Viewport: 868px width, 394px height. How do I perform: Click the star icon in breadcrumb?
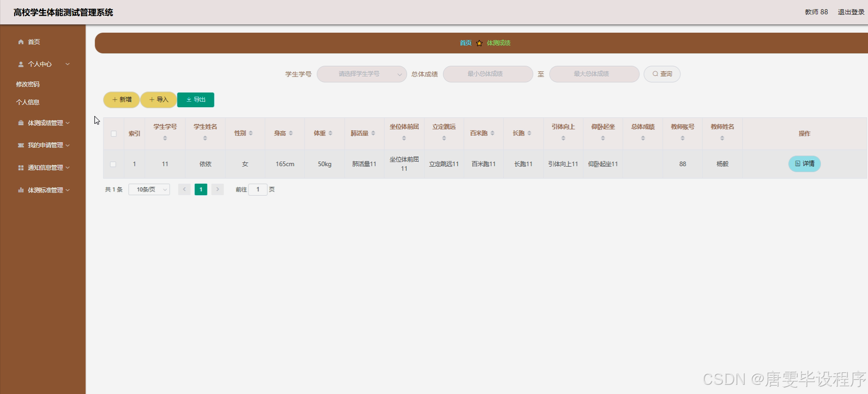(479, 43)
